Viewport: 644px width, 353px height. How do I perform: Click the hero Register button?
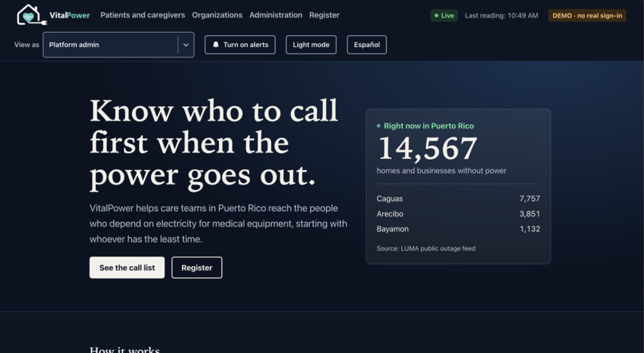coord(197,268)
